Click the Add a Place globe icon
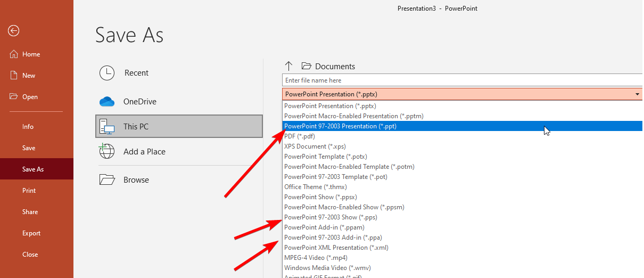644x278 pixels. click(x=107, y=152)
